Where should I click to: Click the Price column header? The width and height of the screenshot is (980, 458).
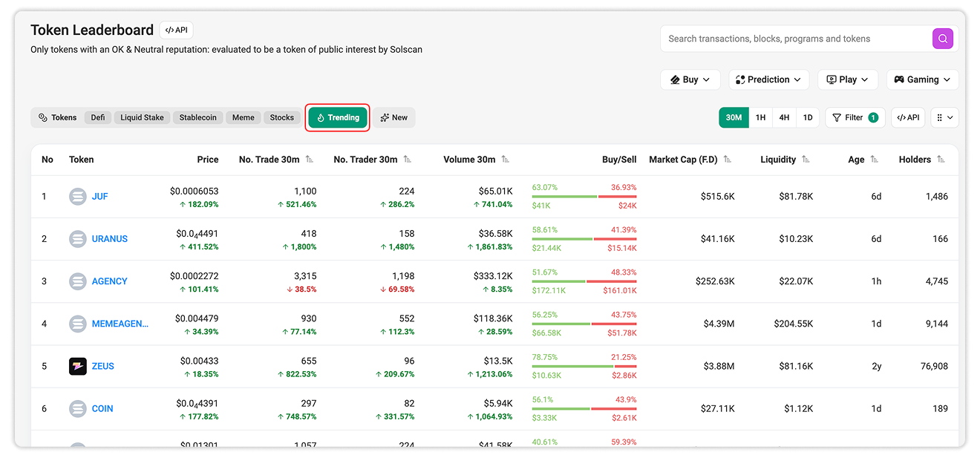208,160
